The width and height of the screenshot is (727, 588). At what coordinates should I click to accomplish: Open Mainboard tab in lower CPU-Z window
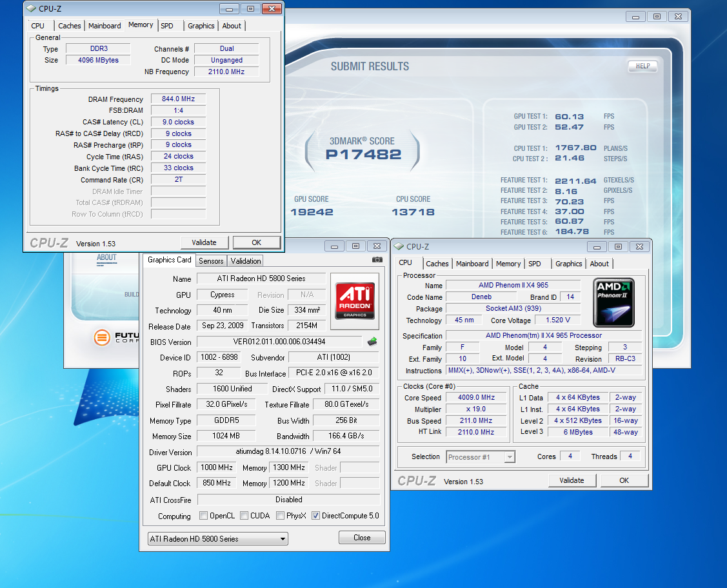[472, 264]
